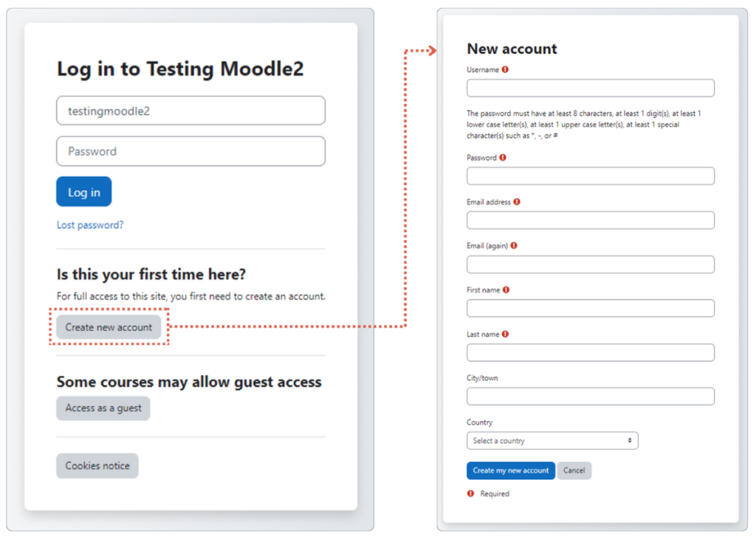Focus the Email address input field
The width and height of the screenshot is (756, 539).
tap(589, 219)
